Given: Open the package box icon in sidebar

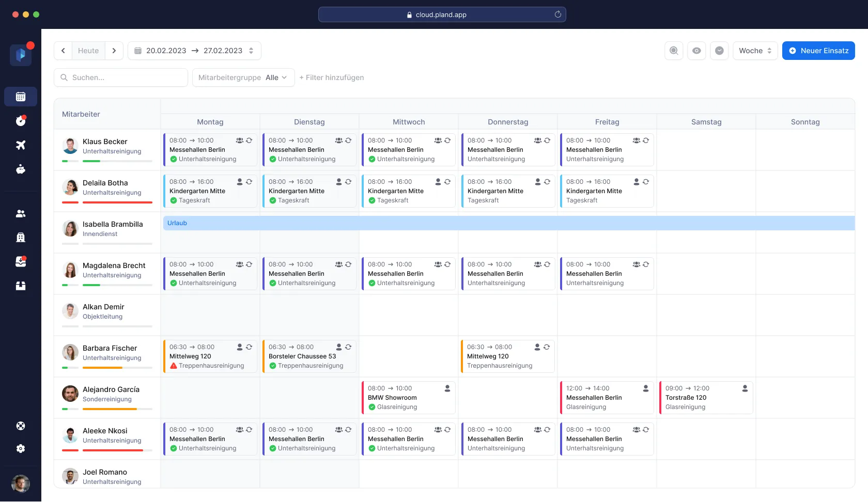Looking at the screenshot, I should point(21,286).
